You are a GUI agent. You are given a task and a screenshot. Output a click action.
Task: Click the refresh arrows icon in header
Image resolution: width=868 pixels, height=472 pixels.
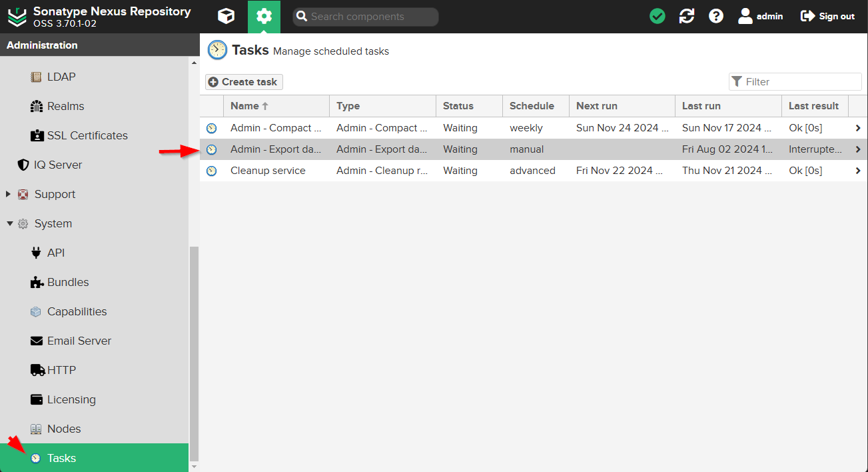687,17
